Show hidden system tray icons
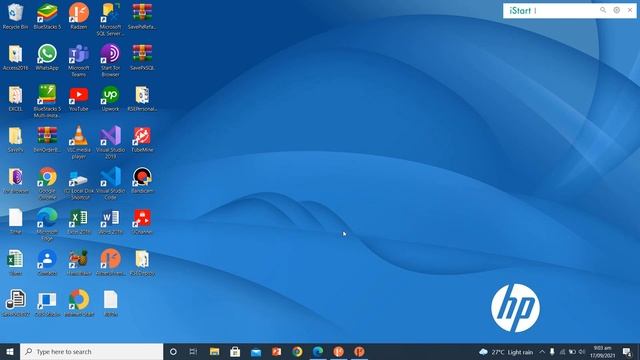 tap(542, 352)
